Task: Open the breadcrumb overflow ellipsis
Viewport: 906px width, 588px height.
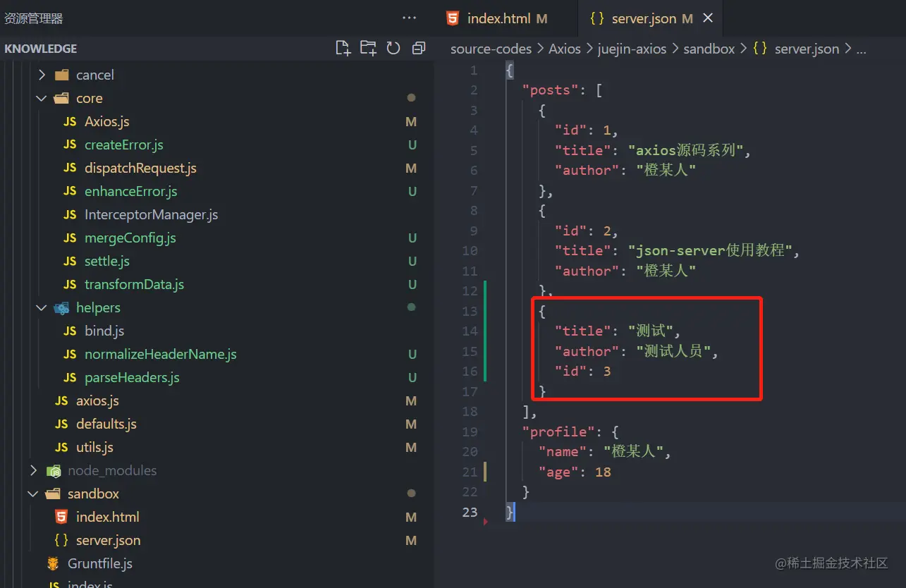Action: point(860,49)
